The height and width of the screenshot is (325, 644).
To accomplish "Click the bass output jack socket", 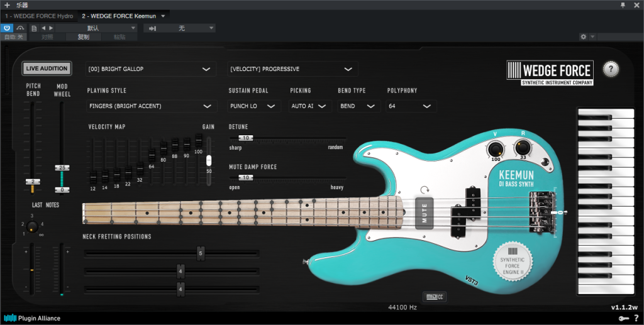I will pyautogui.click(x=545, y=162).
